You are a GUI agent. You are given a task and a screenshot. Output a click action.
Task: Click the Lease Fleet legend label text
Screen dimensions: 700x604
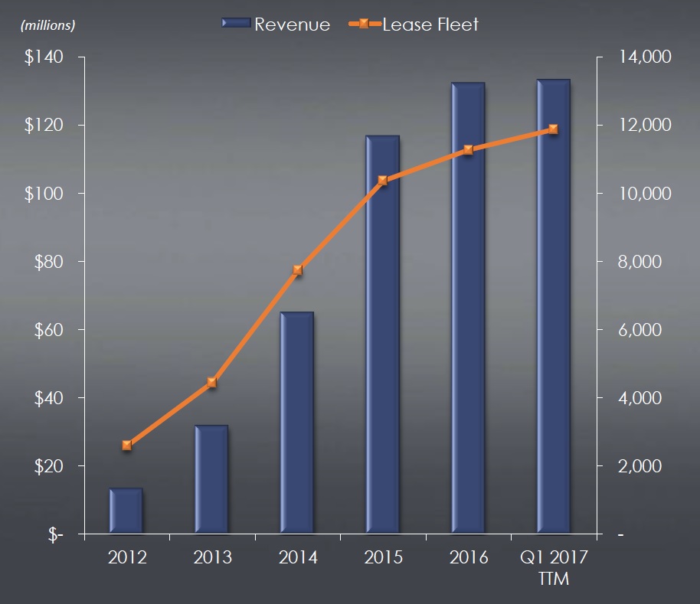pos(430,24)
